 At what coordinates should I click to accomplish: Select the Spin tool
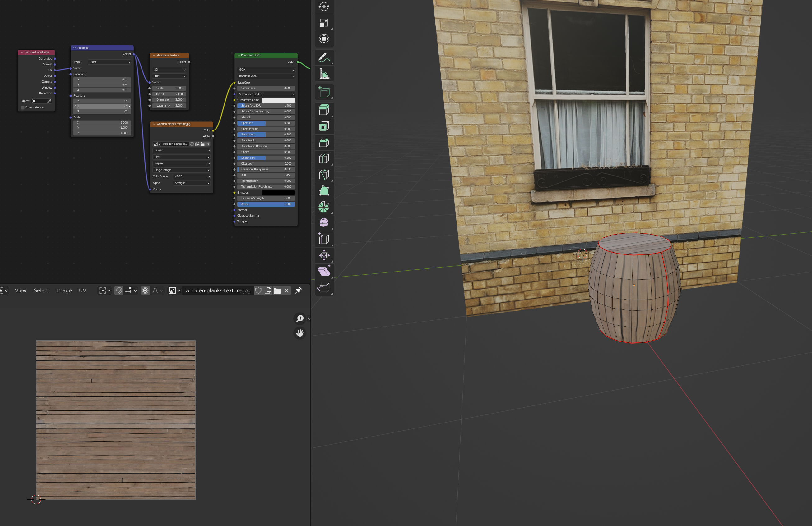(324, 207)
